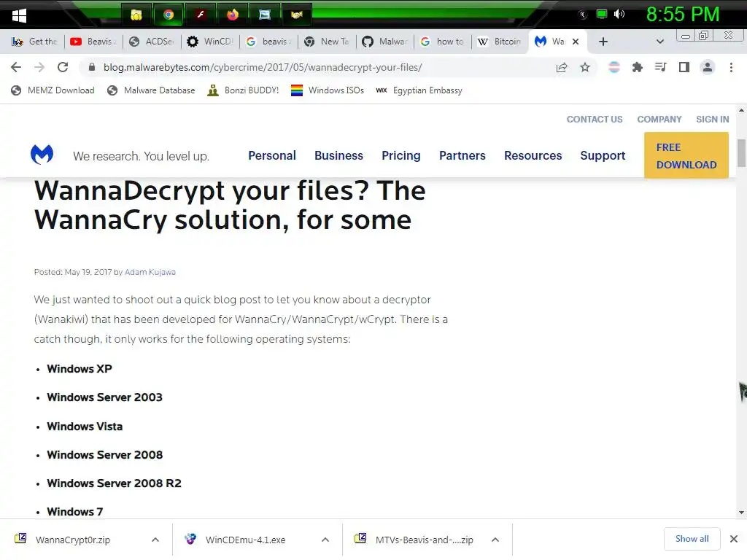The width and height of the screenshot is (747, 560).
Task: View site info via the padlock icon
Action: 91,67
